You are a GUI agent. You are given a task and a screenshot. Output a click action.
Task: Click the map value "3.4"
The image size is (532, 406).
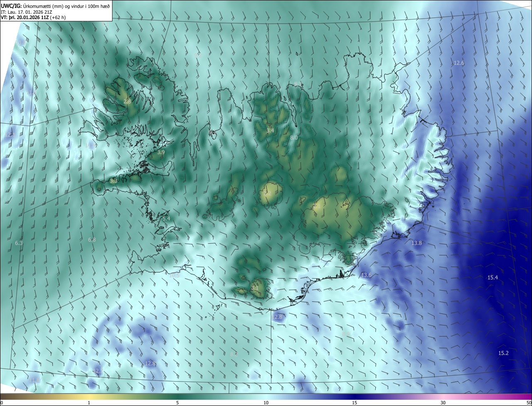click(270, 131)
